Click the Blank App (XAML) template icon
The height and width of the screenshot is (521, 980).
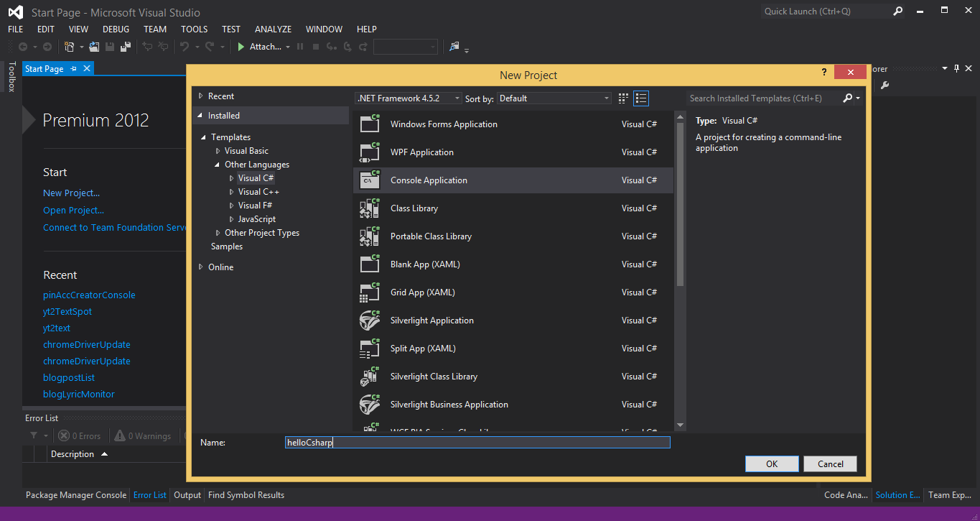coord(370,264)
